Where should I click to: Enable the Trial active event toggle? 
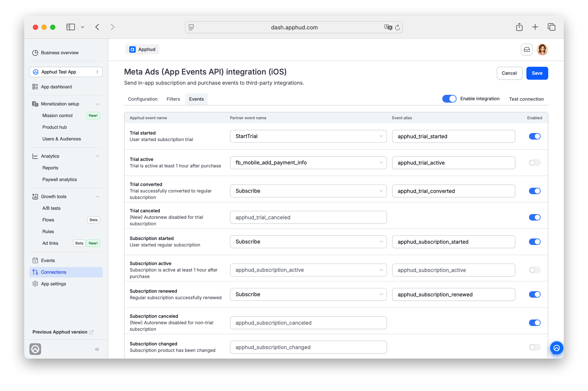pyautogui.click(x=534, y=163)
